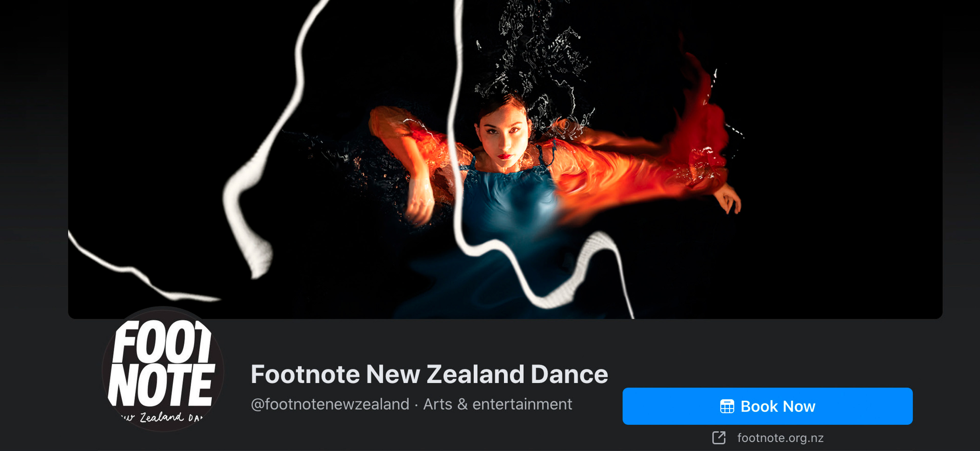Open the Footnote circular profile picture
Screen dimensions: 980x451
point(163,369)
